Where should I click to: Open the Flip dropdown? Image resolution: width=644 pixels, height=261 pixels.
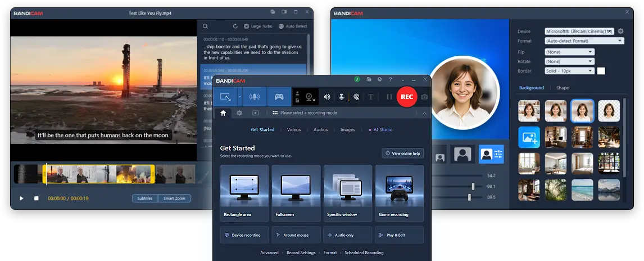pos(569,52)
